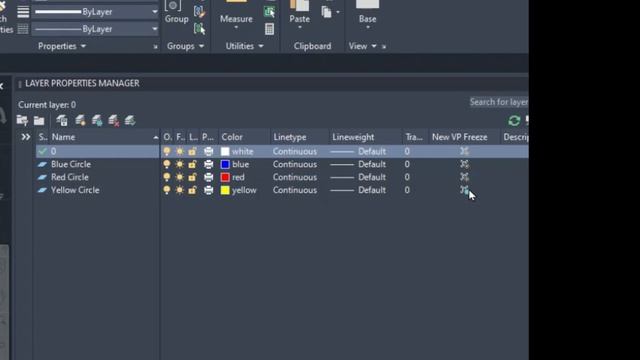The height and width of the screenshot is (360, 640).
Task: Open Paste dropdown arrow
Action: click(300, 28)
